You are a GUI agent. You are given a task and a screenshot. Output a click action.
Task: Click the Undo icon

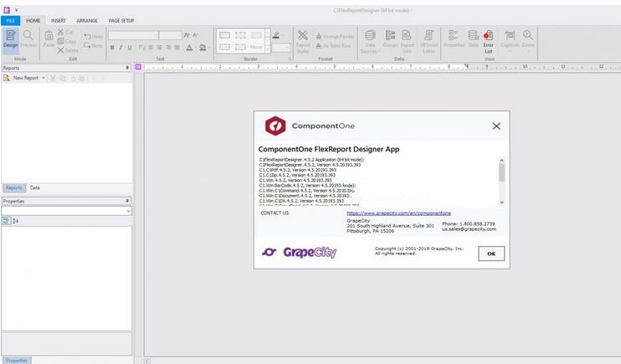(87, 37)
